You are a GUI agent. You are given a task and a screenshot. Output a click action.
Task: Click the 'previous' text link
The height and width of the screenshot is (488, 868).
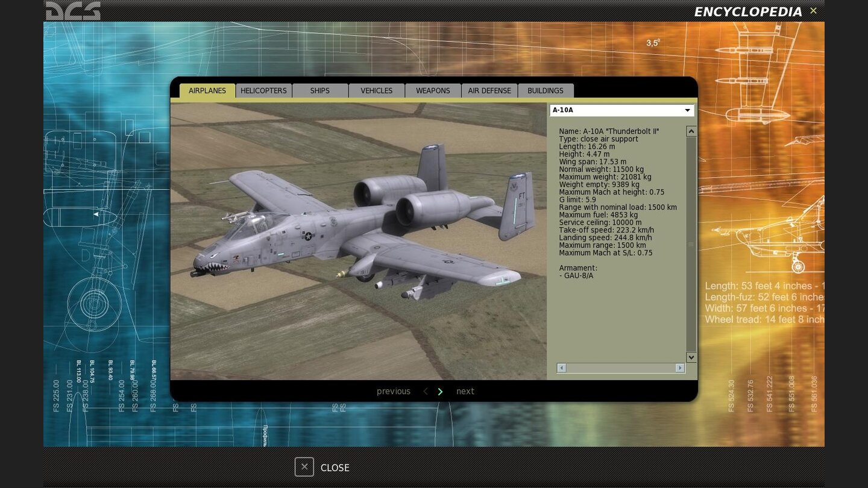tap(394, 392)
